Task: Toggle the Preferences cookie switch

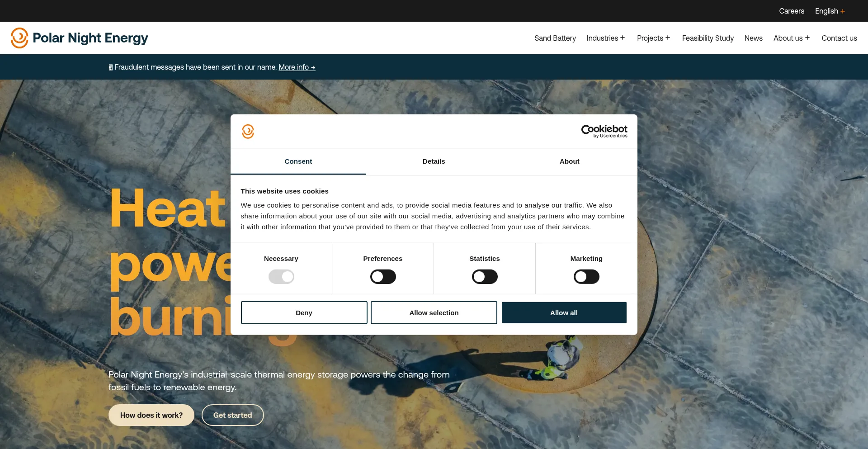Action: [x=382, y=277]
